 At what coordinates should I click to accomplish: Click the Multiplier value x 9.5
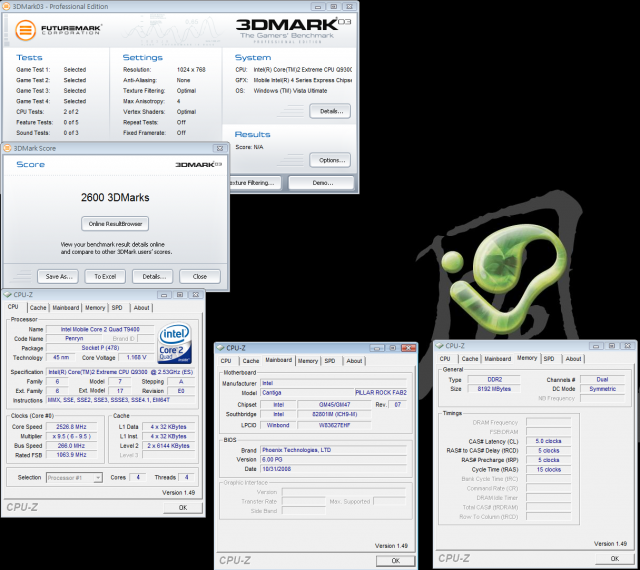(x=71, y=436)
